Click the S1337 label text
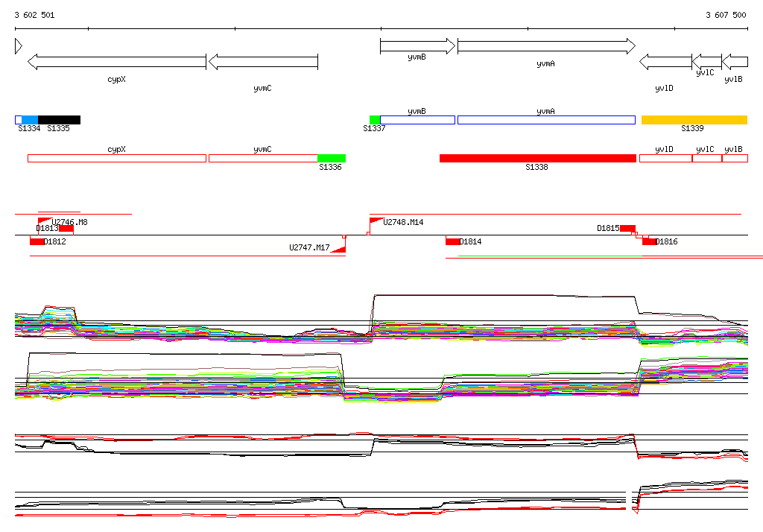Image resolution: width=763 pixels, height=532 pixels. click(x=374, y=128)
